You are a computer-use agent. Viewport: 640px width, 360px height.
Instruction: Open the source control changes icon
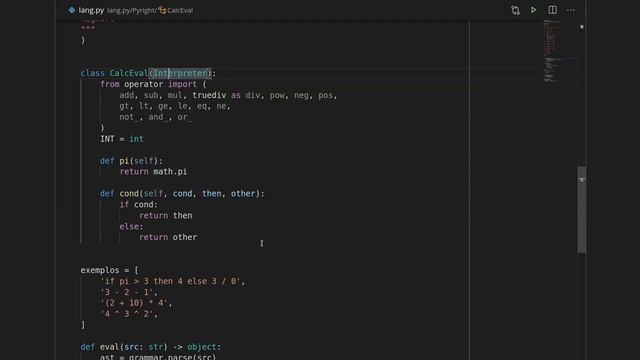(x=515, y=10)
